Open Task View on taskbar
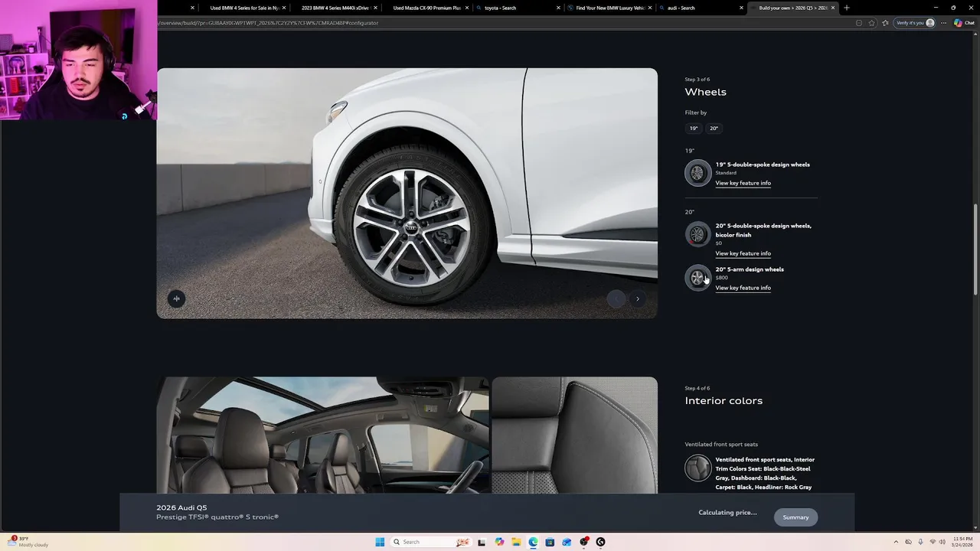Image resolution: width=980 pixels, height=551 pixels. [482, 542]
